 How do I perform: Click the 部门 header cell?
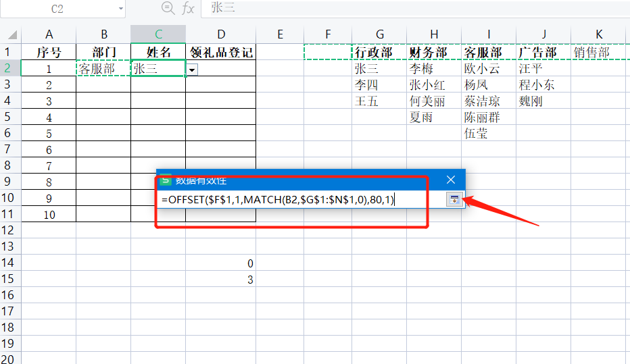pyautogui.click(x=103, y=52)
